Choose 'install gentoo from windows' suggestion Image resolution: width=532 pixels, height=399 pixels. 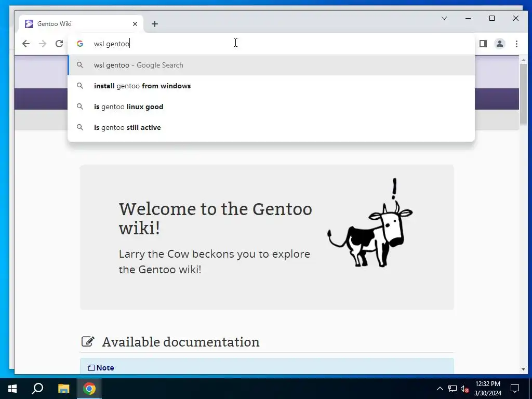click(271, 86)
